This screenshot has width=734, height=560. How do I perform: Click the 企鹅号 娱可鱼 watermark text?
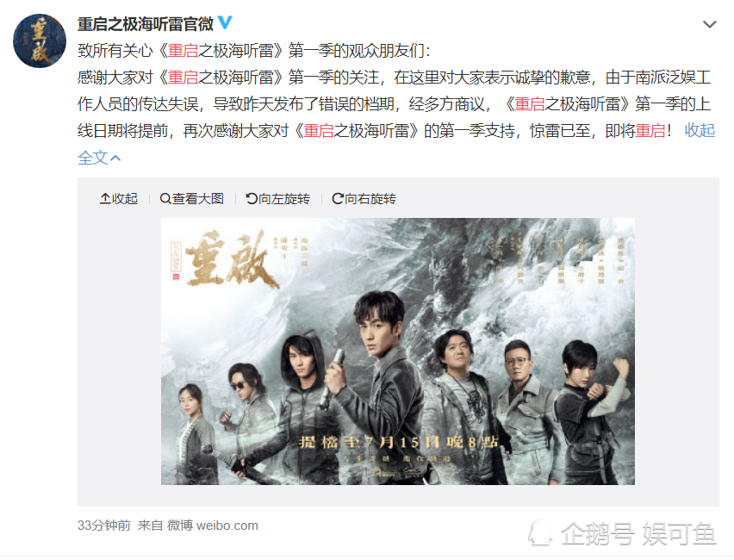638,534
